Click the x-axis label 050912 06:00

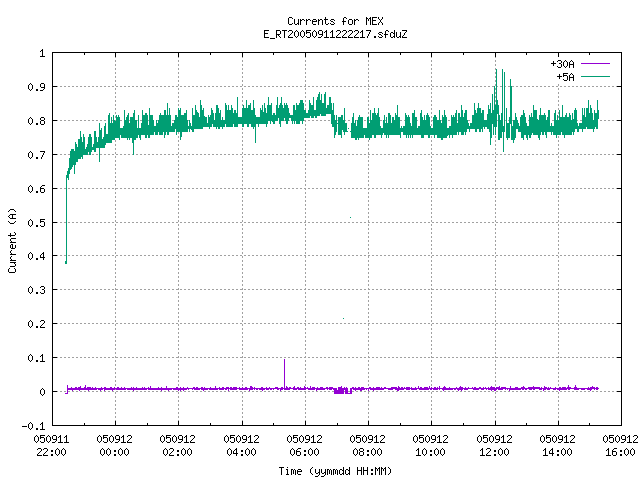pos(304,446)
